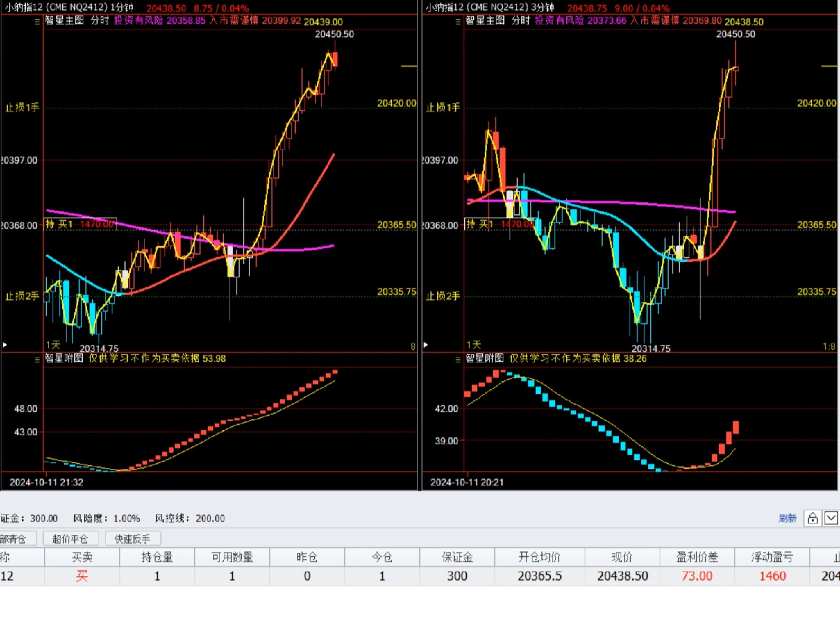
Task: Select 可用数量 column header
Action: point(232,558)
